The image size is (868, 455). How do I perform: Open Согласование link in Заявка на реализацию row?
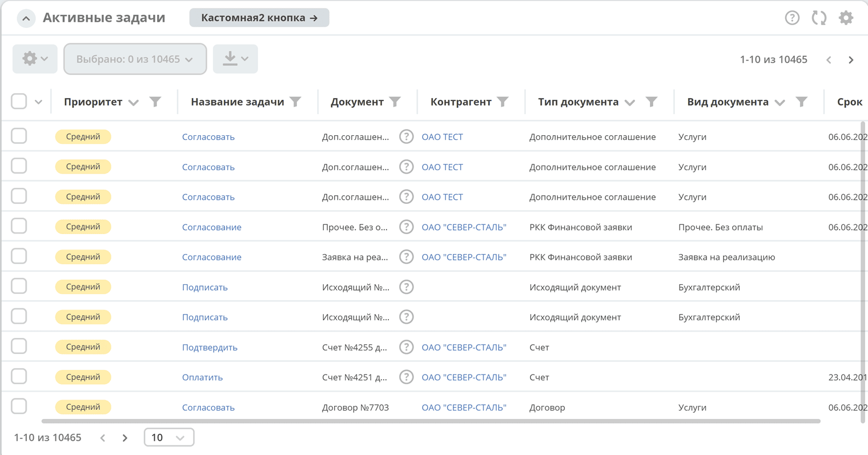click(x=211, y=257)
